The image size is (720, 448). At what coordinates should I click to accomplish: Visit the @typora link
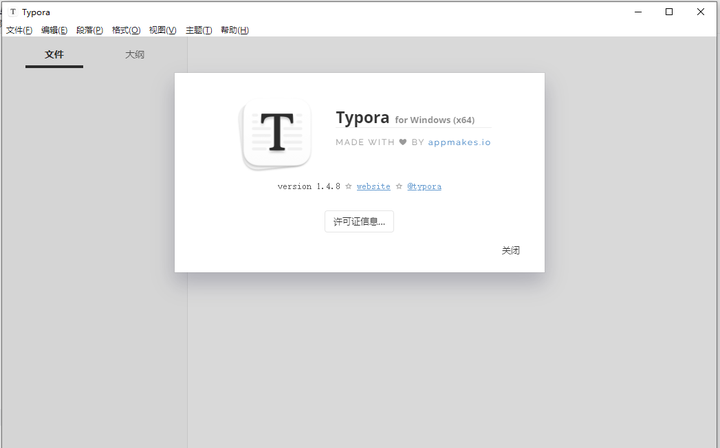point(424,186)
